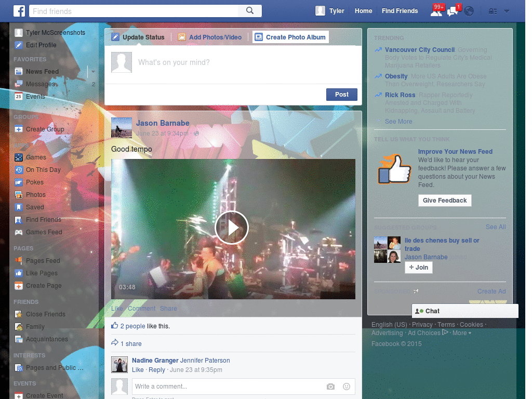Viewport: 532px width, 399px height.
Task: Click the Create Page icon
Action: click(19, 286)
